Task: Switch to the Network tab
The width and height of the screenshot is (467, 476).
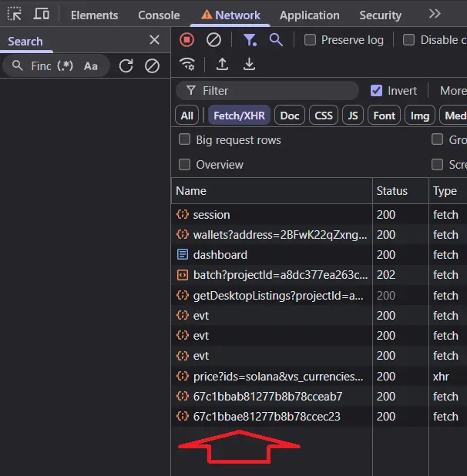Action: tap(230, 15)
